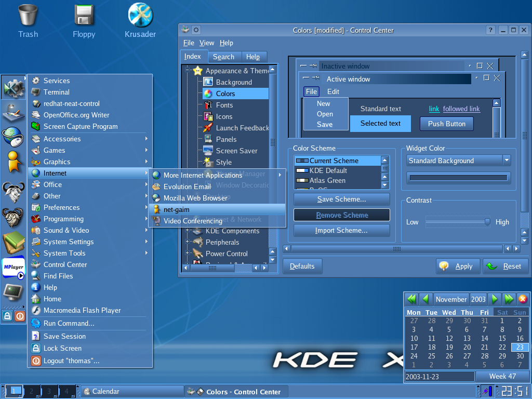Switch to the Search tab

(x=223, y=57)
